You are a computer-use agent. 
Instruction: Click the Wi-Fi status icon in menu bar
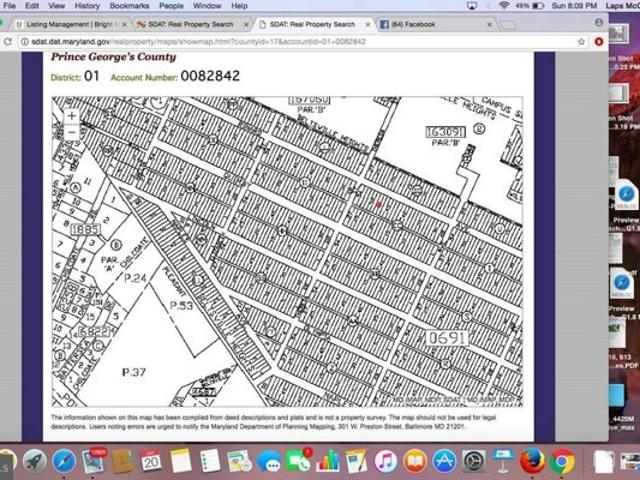tap(503, 6)
